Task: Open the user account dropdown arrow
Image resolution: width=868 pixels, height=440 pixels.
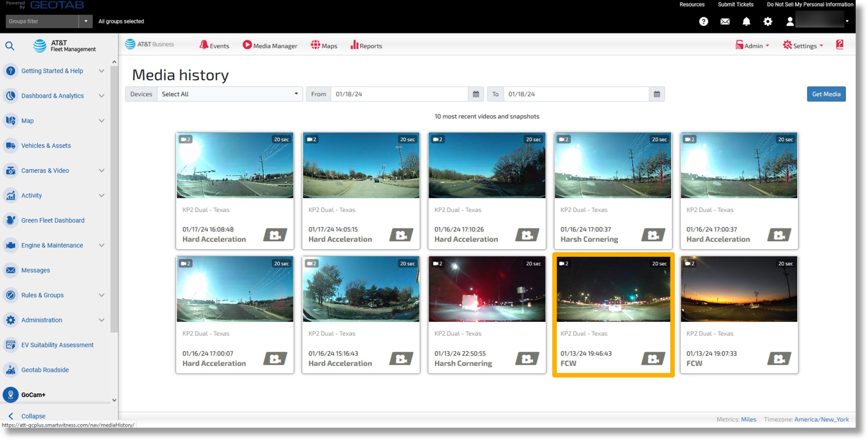Action: [847, 21]
